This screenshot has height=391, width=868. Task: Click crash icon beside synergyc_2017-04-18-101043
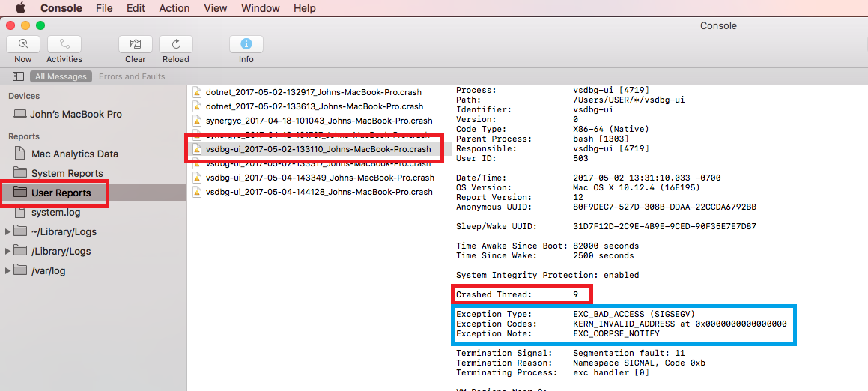pos(196,120)
